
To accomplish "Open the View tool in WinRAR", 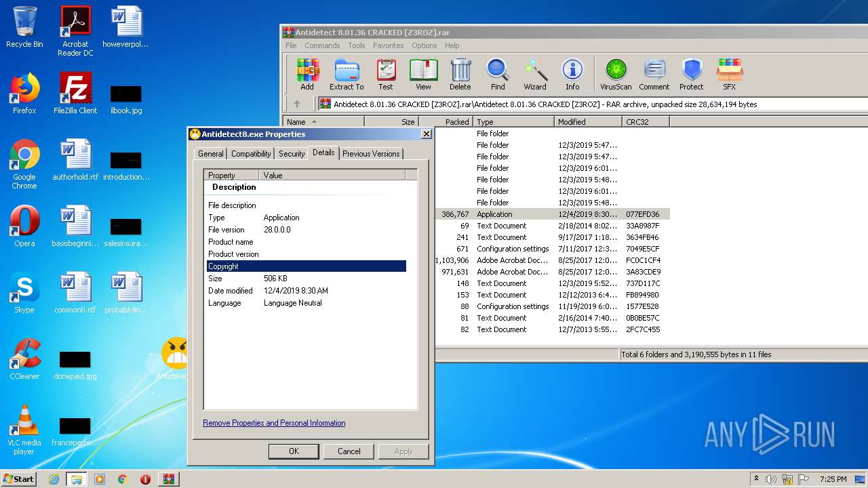I will coord(423,74).
